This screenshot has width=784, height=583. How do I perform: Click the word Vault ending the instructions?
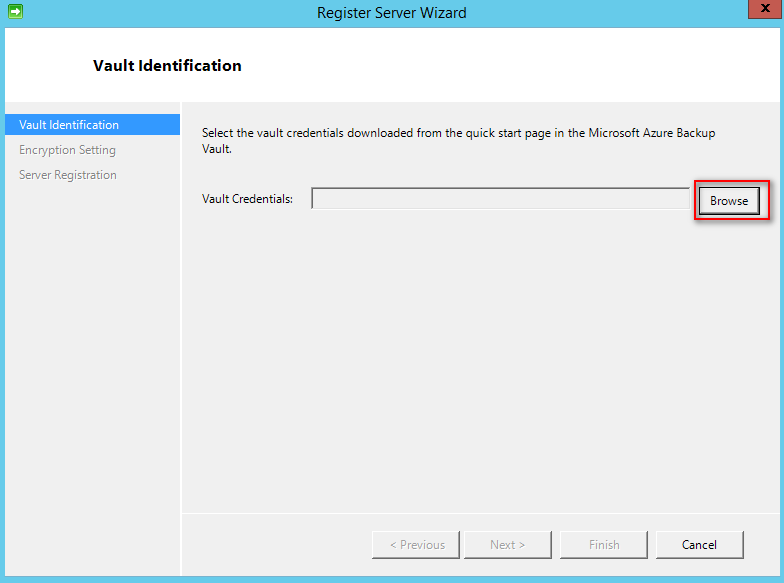click(x=217, y=148)
